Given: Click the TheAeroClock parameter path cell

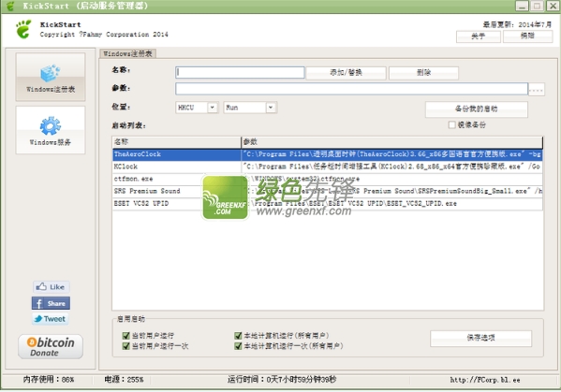Looking at the screenshot, I should pyautogui.click(x=392, y=154).
